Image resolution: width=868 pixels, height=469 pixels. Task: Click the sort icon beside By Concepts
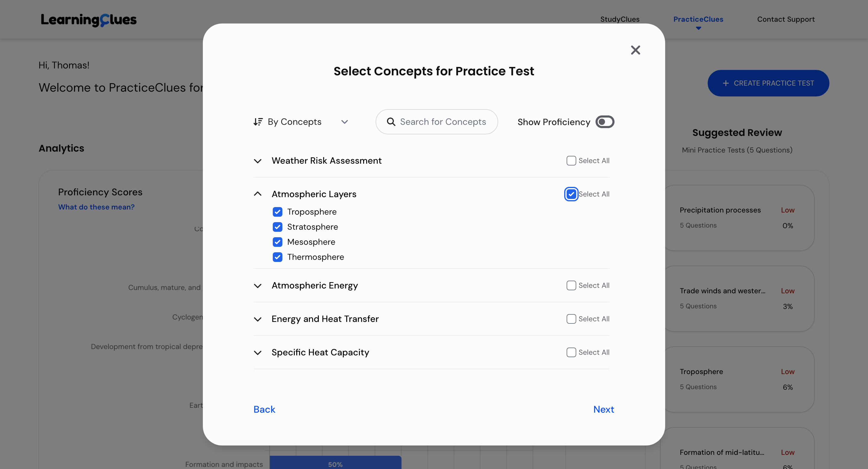click(x=258, y=122)
